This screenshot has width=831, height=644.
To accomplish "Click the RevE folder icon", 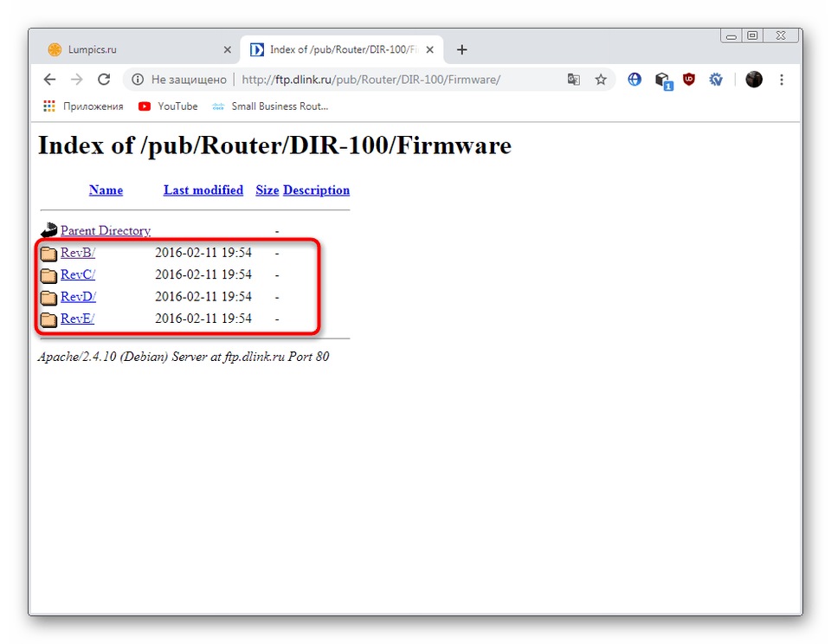I will pyautogui.click(x=48, y=319).
